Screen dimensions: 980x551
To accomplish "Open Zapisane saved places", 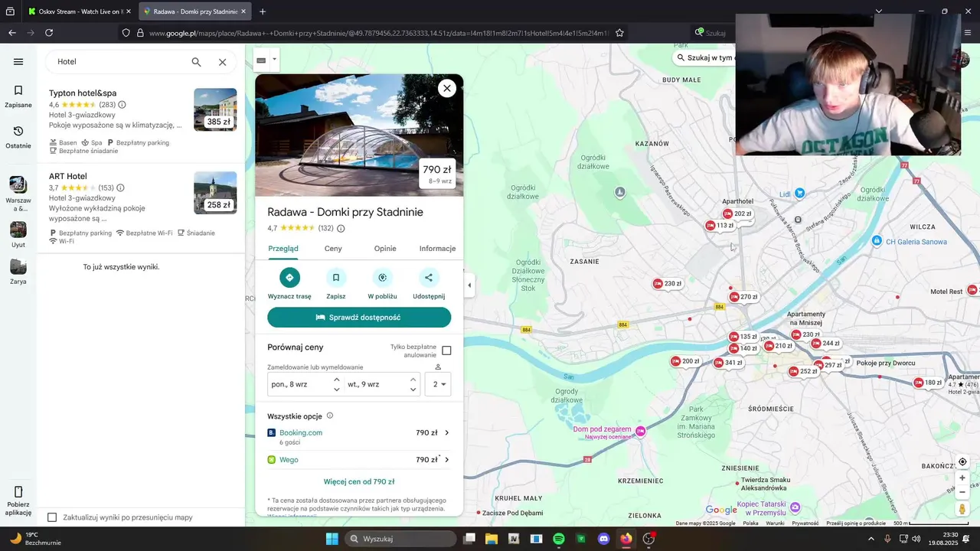I will pyautogui.click(x=18, y=96).
